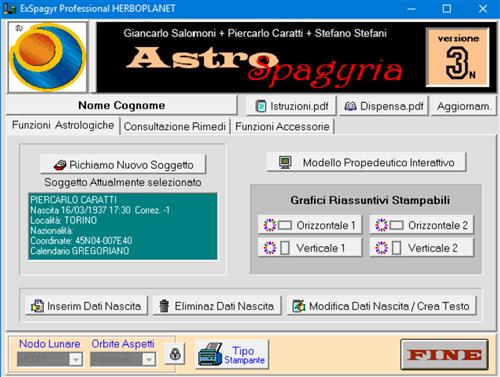Open Dispensa.pdf

[x=383, y=106]
